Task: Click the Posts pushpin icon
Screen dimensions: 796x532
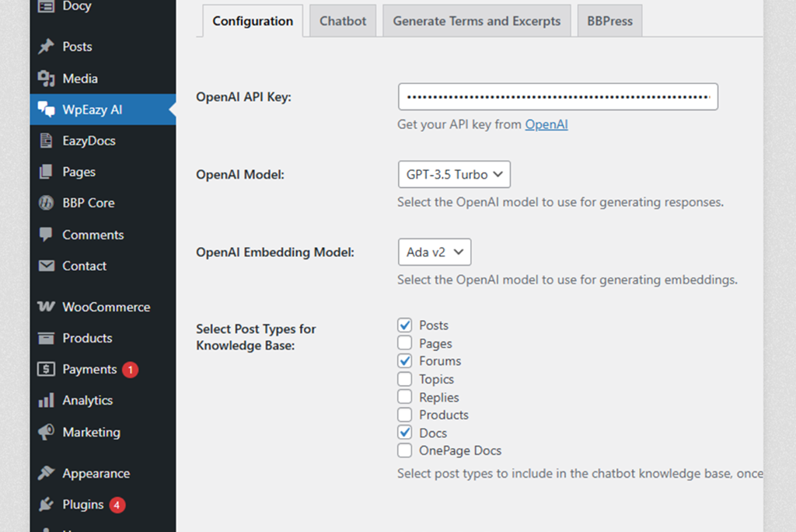Action: (46, 47)
